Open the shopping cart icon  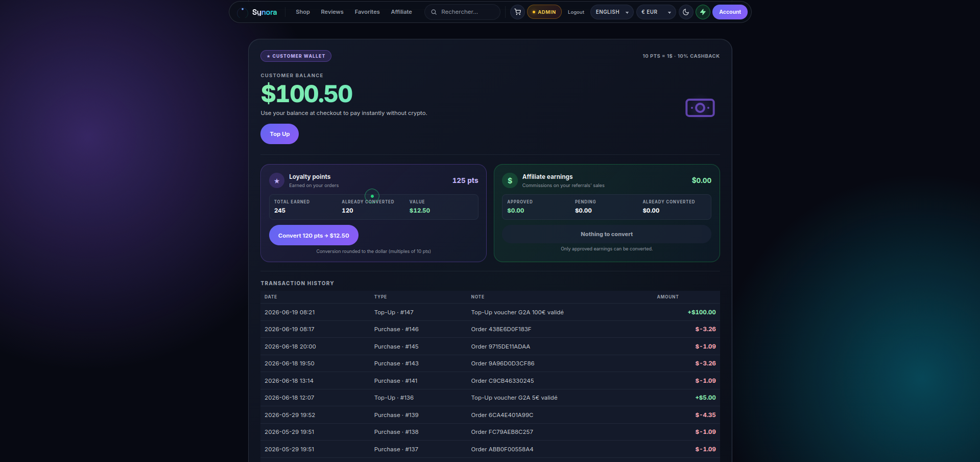coord(517,12)
